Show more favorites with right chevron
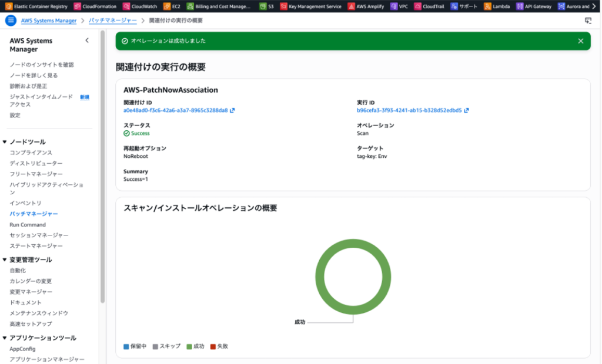602x364 pixels. (x=594, y=6)
